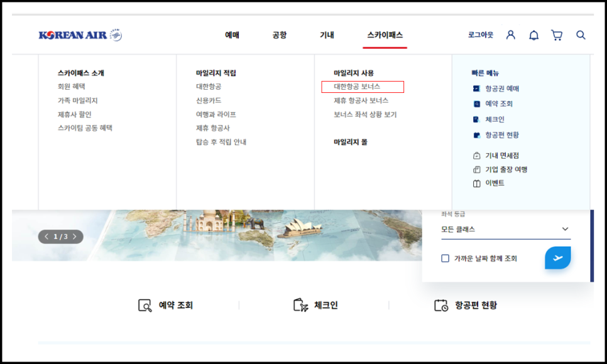Select 보너스 좌석 상황 보기 link
Image resolution: width=607 pixels, height=364 pixels.
tap(365, 114)
